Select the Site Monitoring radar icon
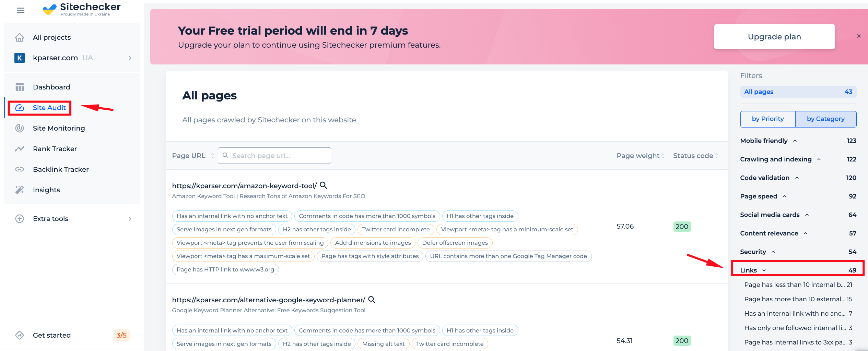The height and width of the screenshot is (351, 868). click(x=20, y=128)
